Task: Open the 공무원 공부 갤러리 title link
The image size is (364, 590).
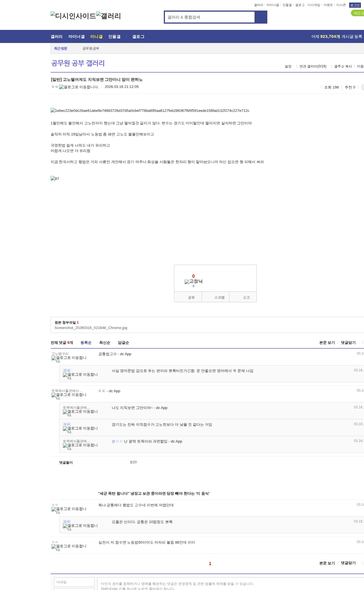Action: (x=78, y=63)
